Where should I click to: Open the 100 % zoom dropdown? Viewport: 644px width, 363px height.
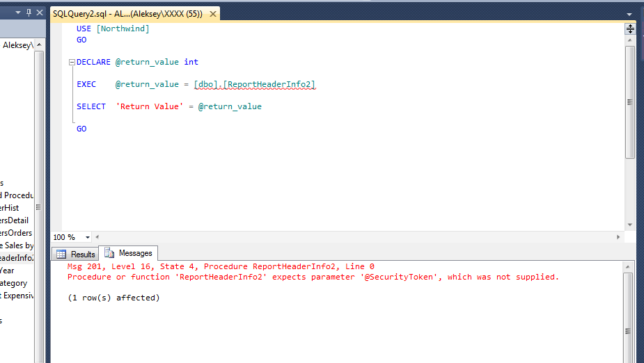88,237
